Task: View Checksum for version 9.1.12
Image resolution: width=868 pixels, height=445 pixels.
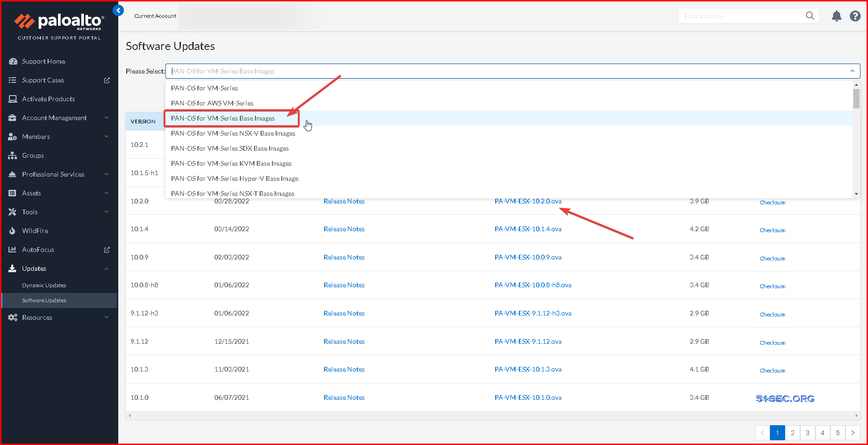Action: (772, 343)
